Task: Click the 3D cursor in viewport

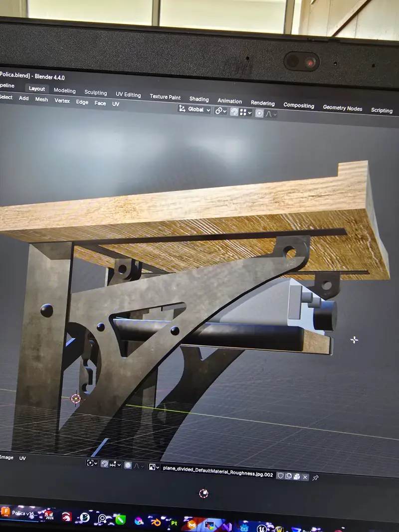Action: click(x=76, y=399)
